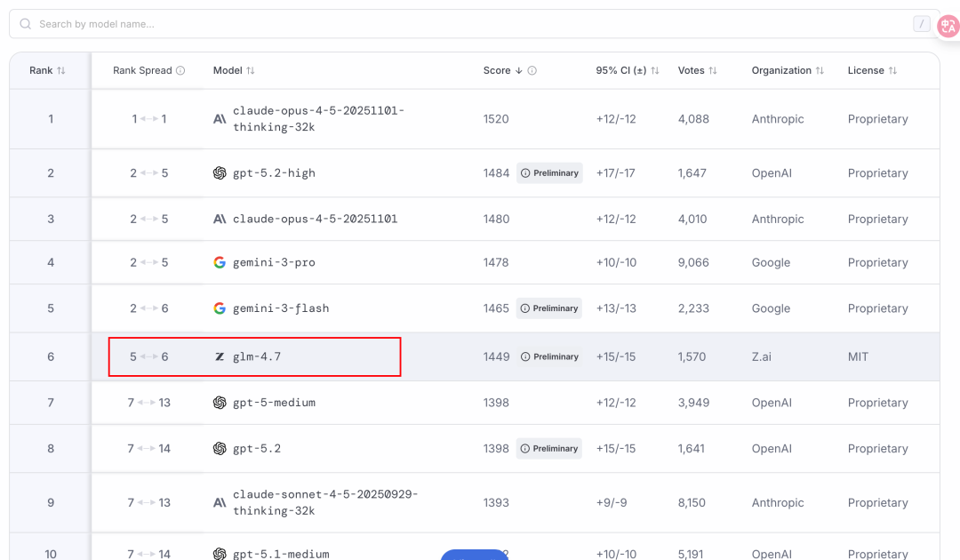
Task: Click Anthropic logo beside claude-opus-4-5-20251101
Action: pos(220,219)
